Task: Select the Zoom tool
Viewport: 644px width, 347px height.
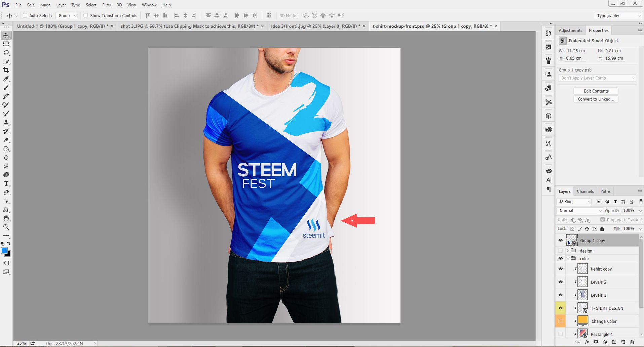Action: click(6, 227)
